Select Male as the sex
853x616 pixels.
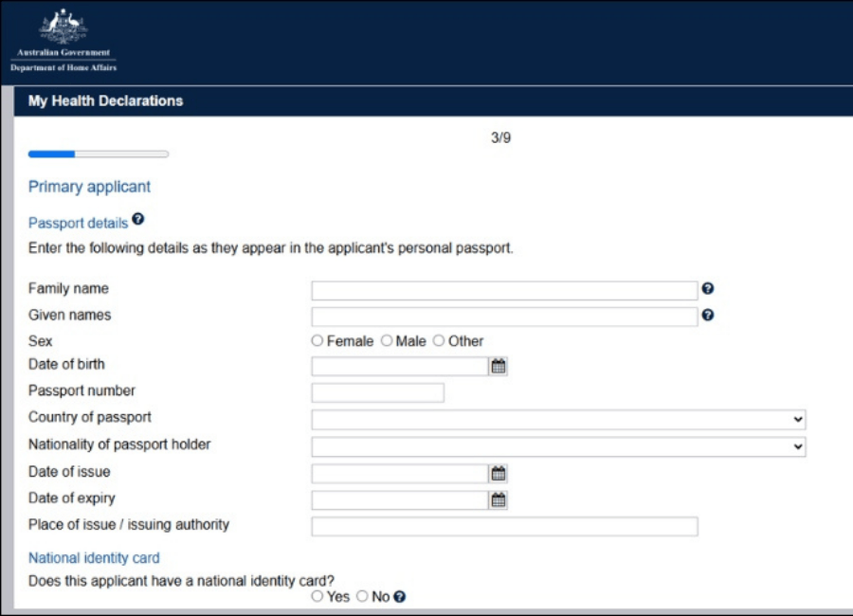pos(387,340)
